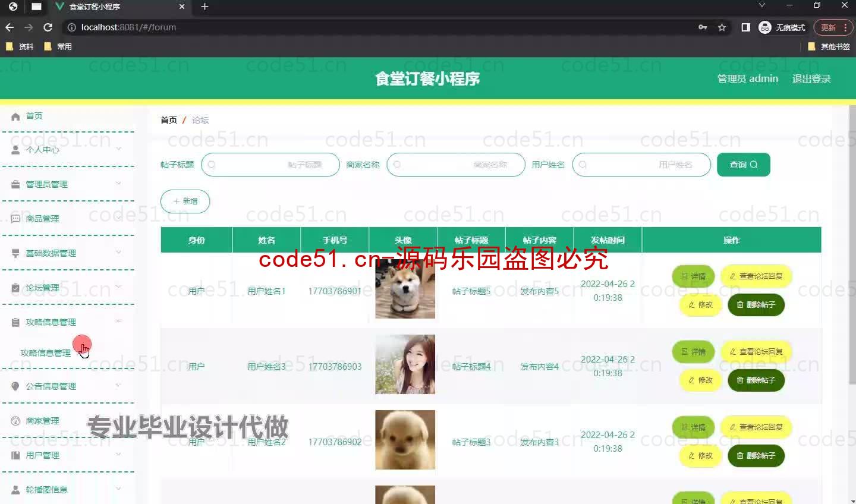
Task: Click the 新增 add button
Action: pos(185,201)
